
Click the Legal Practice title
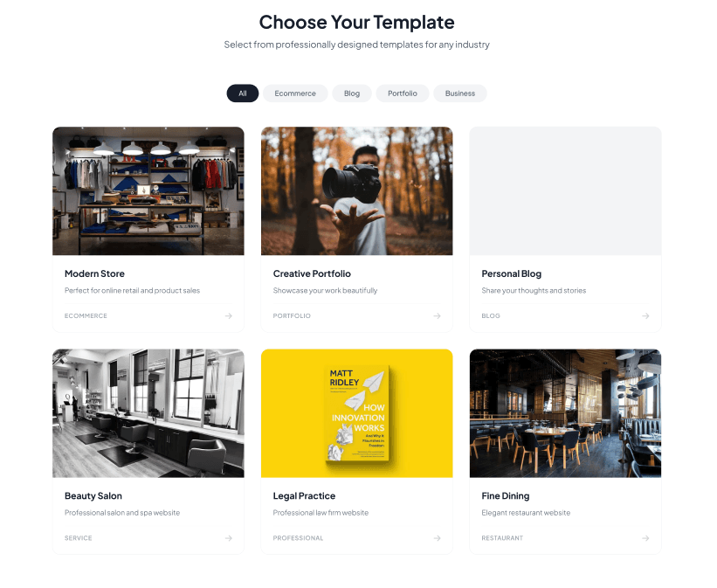click(304, 496)
